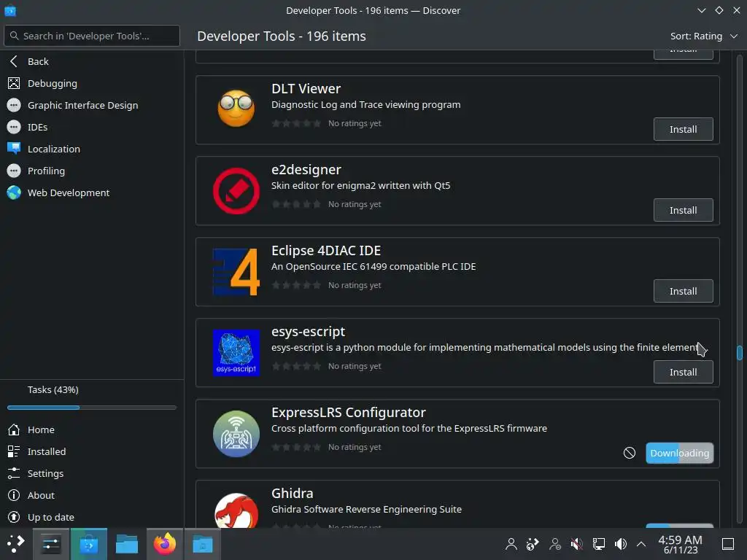Go to Installed page

(92, 452)
